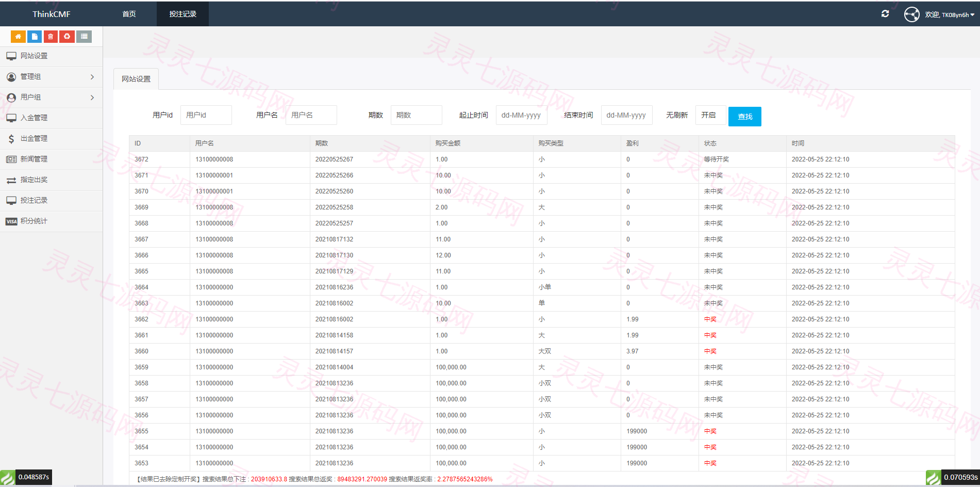
Task: Click ID cell 3672 in table
Action: [141, 159]
